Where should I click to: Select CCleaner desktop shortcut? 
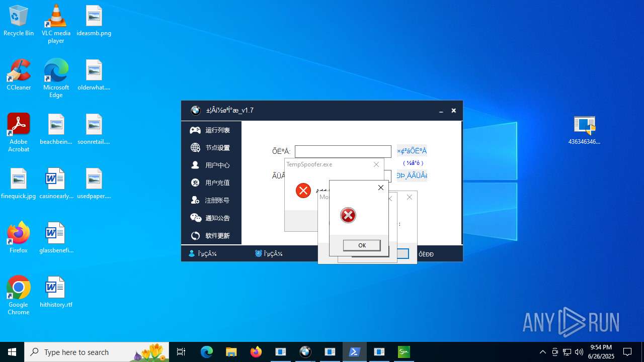[19, 75]
